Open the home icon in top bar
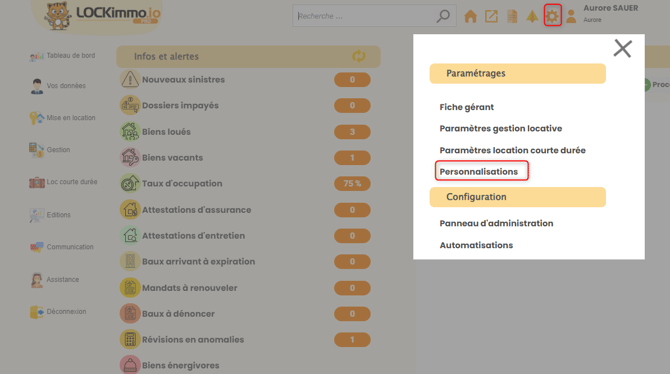The width and height of the screenshot is (670, 374). [x=470, y=16]
